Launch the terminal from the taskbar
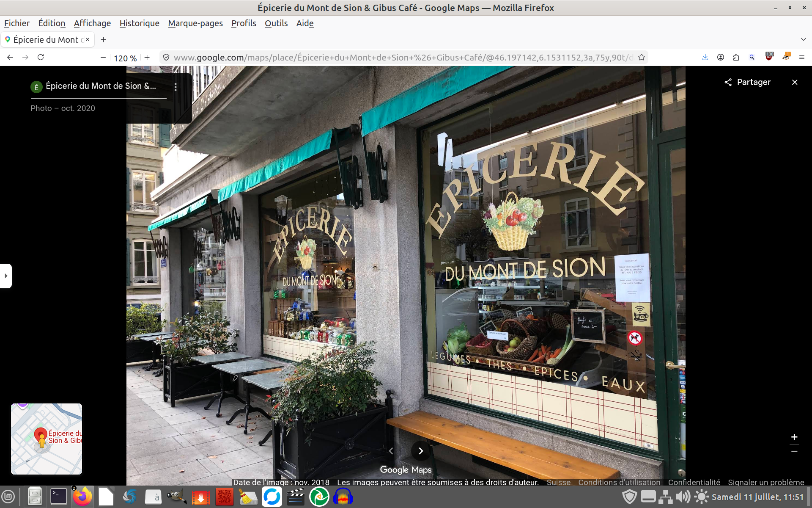Screen dimensions: 812x508 click(58, 497)
